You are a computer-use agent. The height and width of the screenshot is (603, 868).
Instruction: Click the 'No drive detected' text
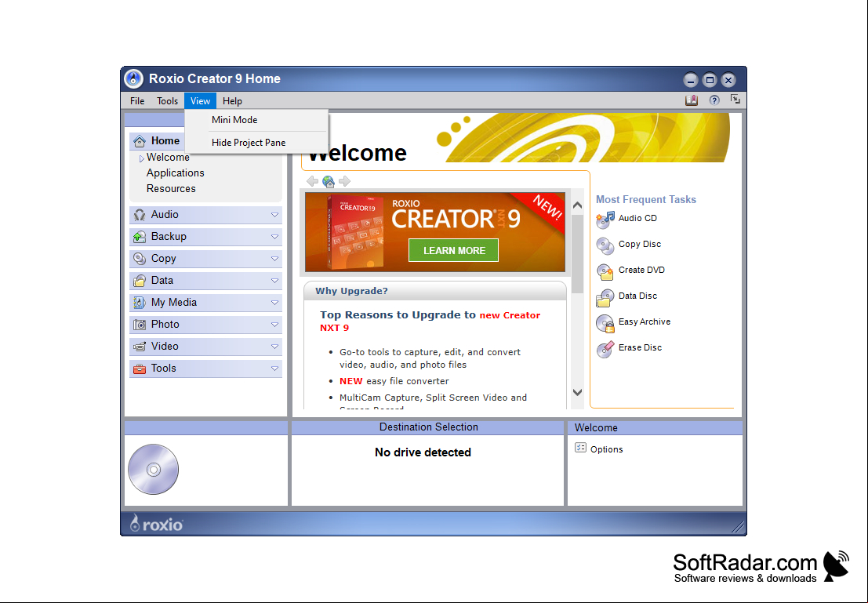(423, 452)
